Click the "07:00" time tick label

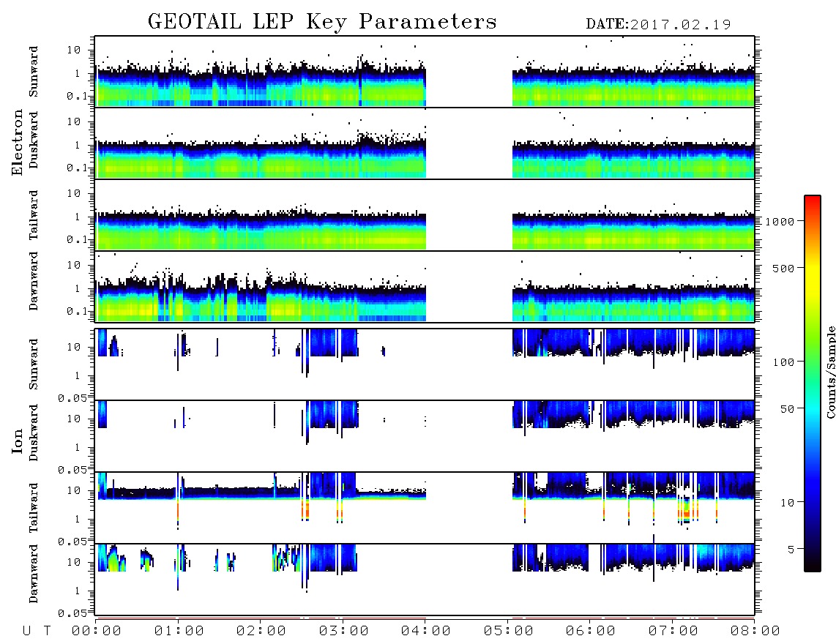673,631
